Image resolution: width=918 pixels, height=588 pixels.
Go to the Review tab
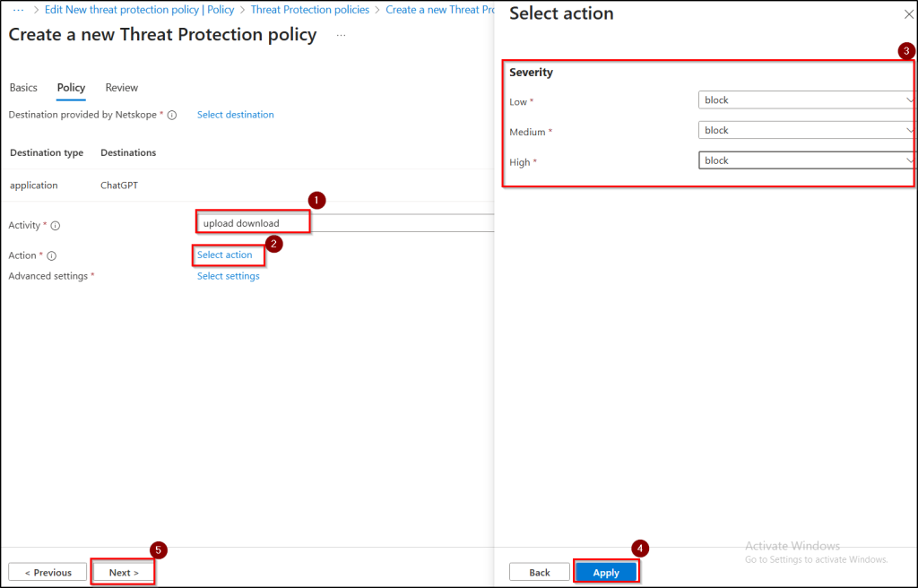(122, 88)
